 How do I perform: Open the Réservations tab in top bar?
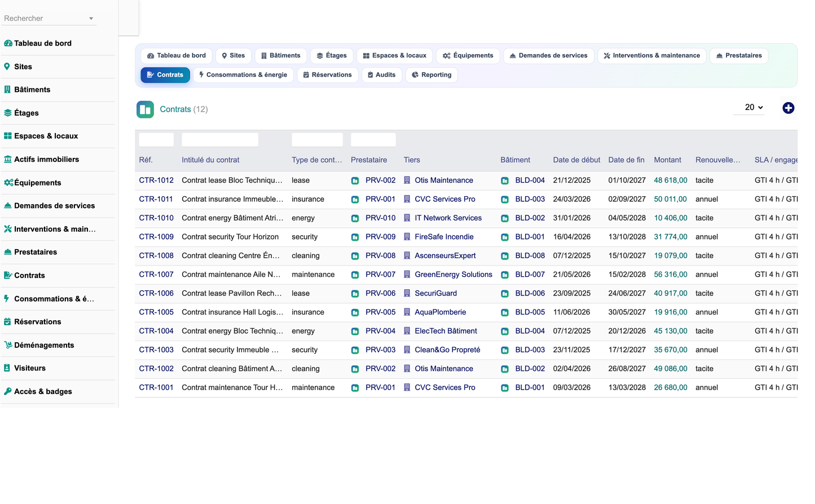click(x=327, y=75)
